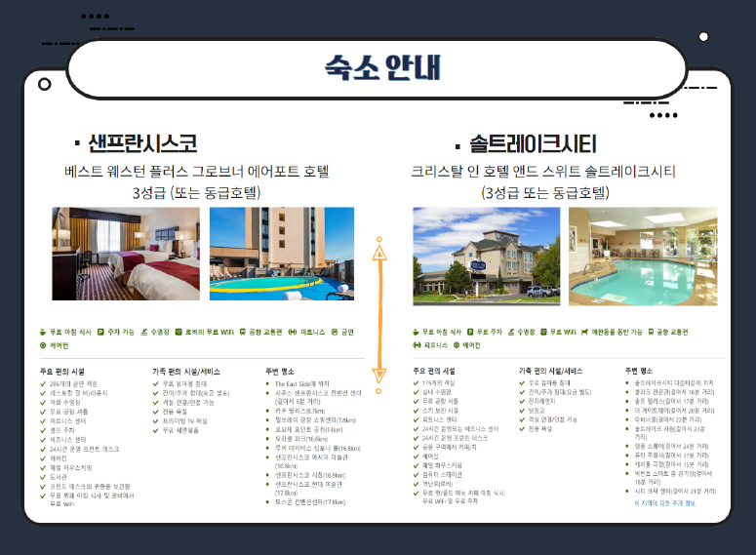Open the San Francisco hotel bedroom photo
Screen dimensions: 756x555
[x=126, y=254]
